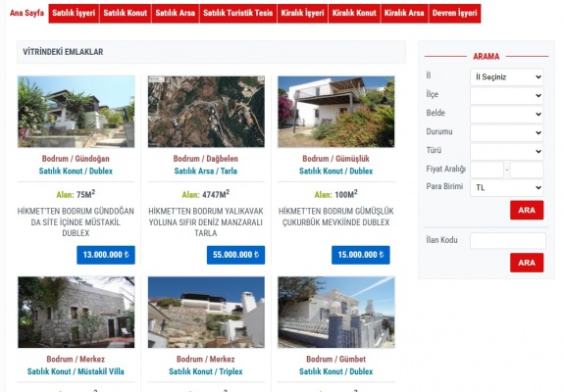The height and width of the screenshot is (392, 564).
Task: Click the minimum Fiyat Aralığı field
Action: click(487, 170)
